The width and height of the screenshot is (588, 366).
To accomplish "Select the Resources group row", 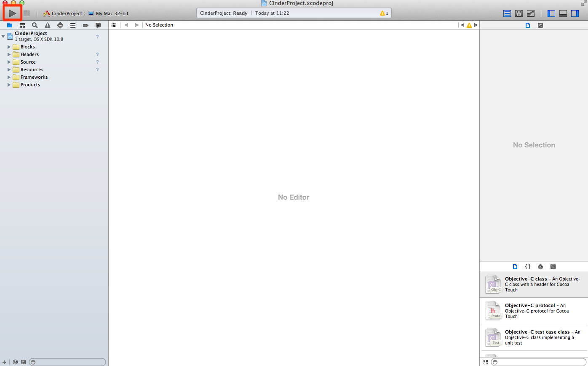I will (x=54, y=69).
